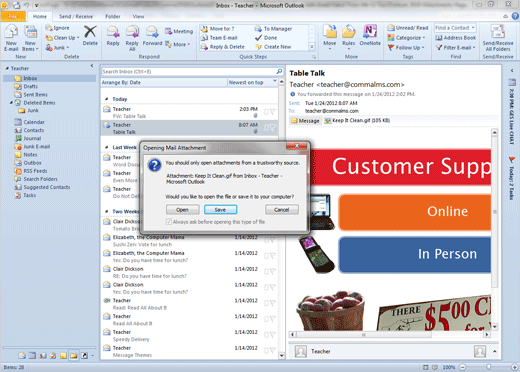Image resolution: width=520 pixels, height=372 pixels.
Task: Click Cancel in attachment dialog
Action: [282, 210]
